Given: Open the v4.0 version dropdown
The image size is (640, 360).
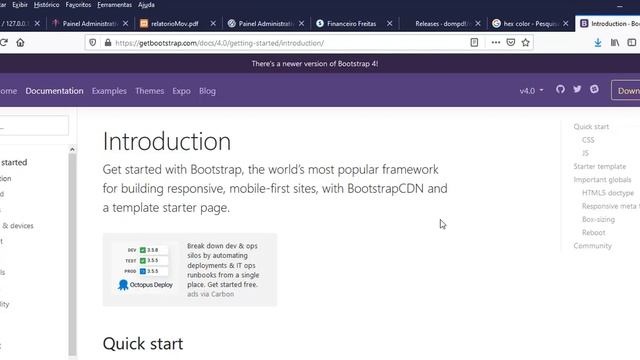Looking at the screenshot, I should pos(531,91).
